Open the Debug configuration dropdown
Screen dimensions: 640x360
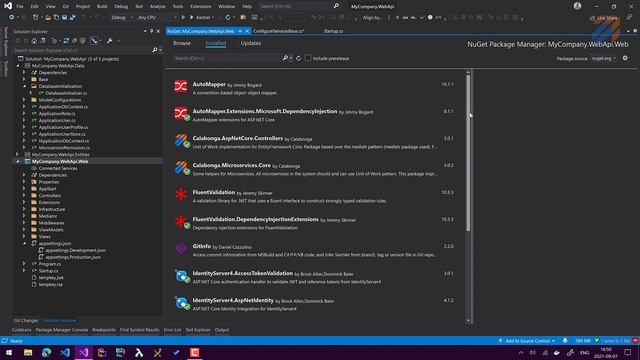[x=122, y=17]
